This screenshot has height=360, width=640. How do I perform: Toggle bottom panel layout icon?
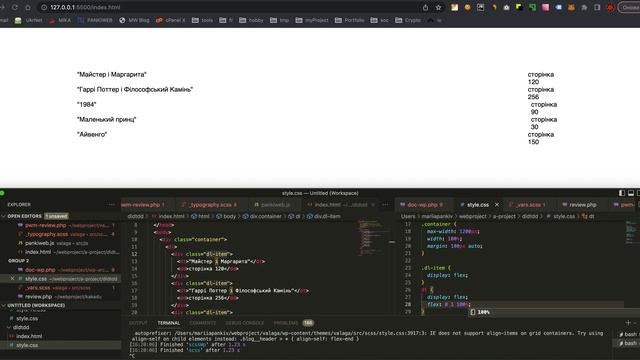(631, 193)
